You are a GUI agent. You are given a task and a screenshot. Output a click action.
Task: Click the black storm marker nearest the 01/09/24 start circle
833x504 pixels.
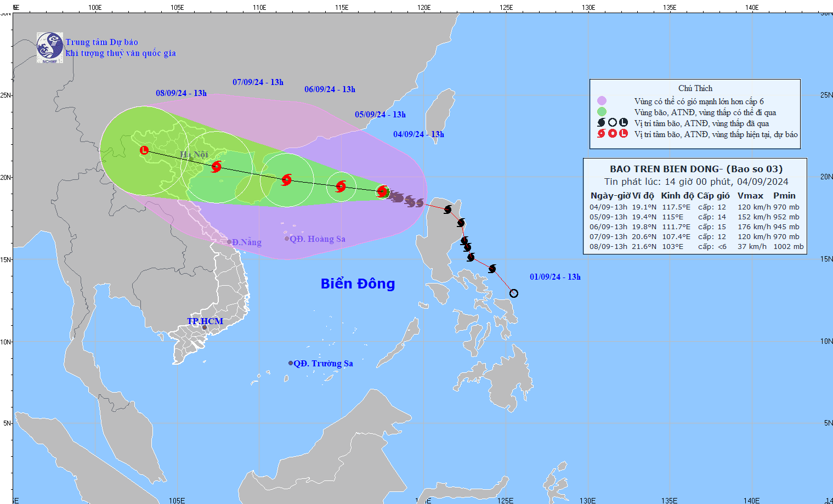pos(492,268)
